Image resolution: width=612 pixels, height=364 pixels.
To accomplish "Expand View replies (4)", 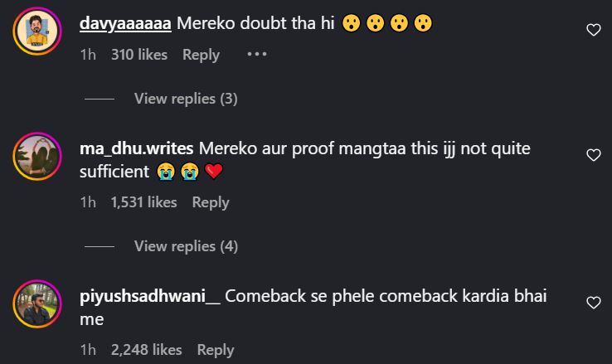I will pos(186,246).
